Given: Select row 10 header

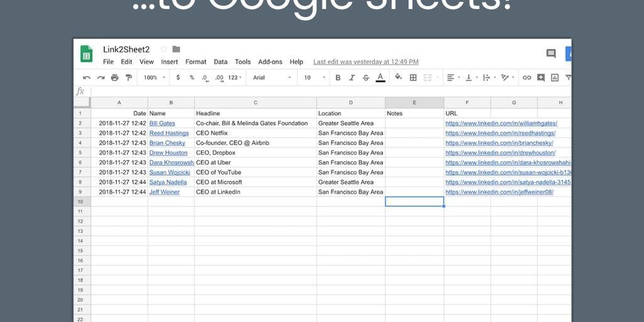Looking at the screenshot, I should 82,202.
